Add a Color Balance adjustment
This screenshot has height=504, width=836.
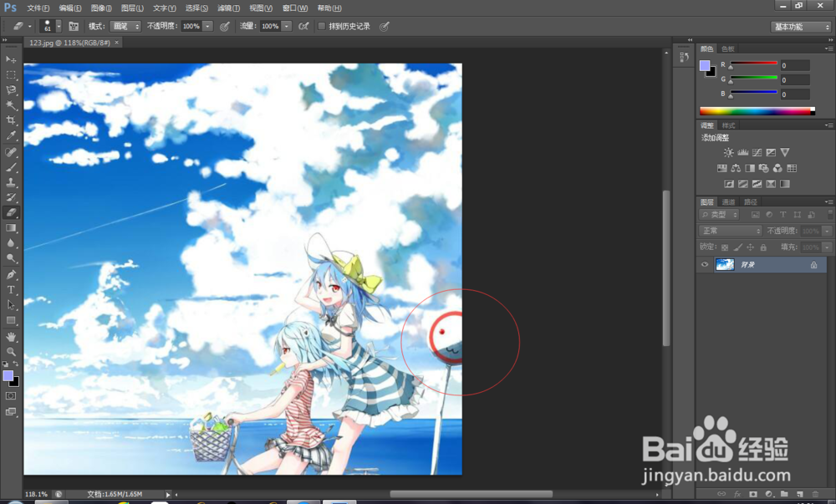tap(736, 168)
